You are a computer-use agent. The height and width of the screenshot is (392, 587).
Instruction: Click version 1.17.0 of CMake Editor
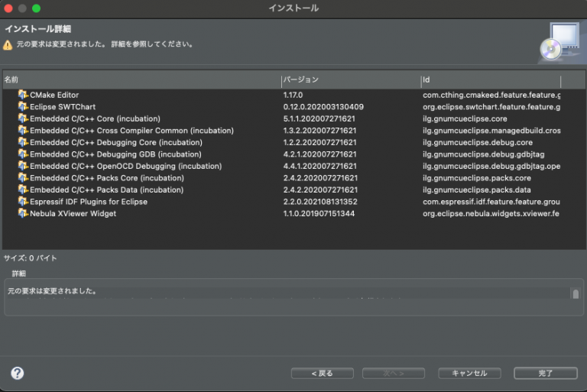[293, 95]
